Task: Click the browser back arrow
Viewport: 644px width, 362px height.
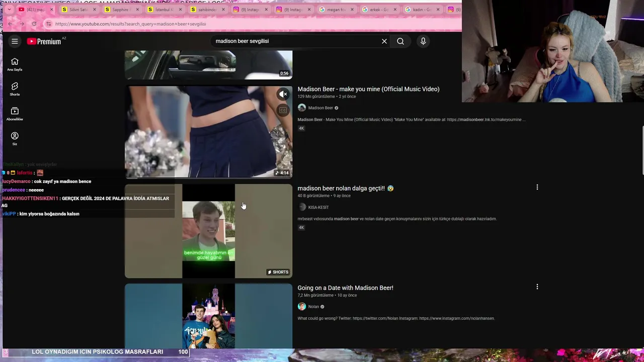Action: [x=10, y=24]
